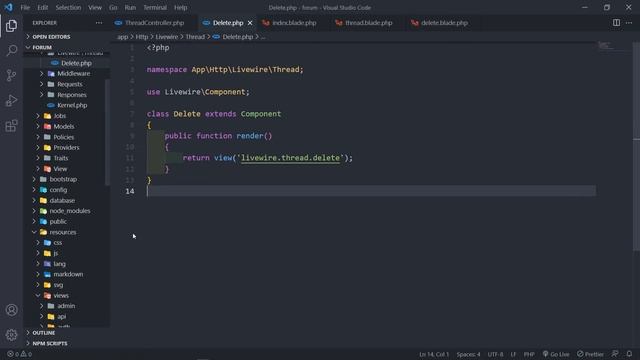This screenshot has width=640, height=360.
Task: Click the Delete.php breadcrumb segment
Action: [238, 37]
